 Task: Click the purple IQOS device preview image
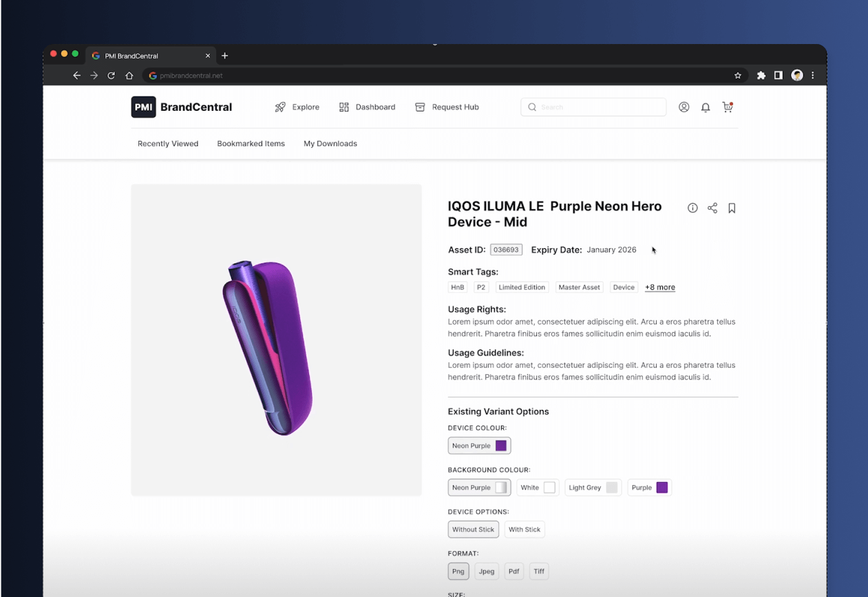(x=276, y=340)
